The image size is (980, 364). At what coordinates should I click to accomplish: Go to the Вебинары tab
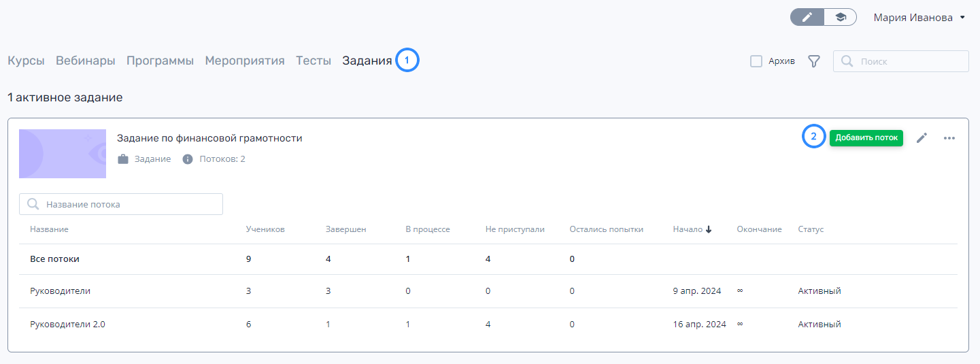point(85,61)
